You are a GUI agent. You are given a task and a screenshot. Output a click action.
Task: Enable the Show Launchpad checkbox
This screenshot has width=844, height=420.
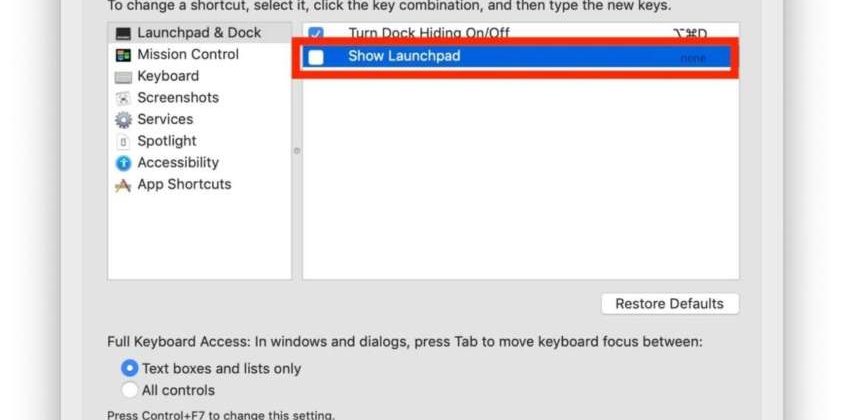317,57
